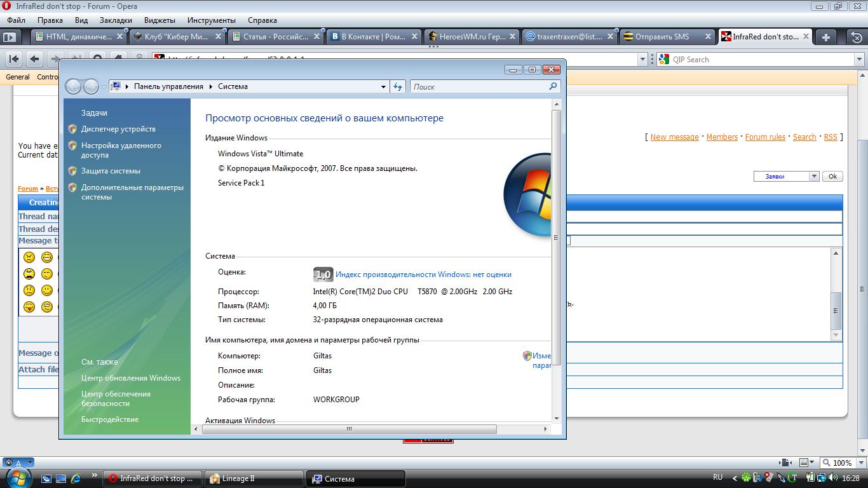This screenshot has height=488, width=868.
Task: Close the HTML, динамиче... tab
Action: point(119,37)
